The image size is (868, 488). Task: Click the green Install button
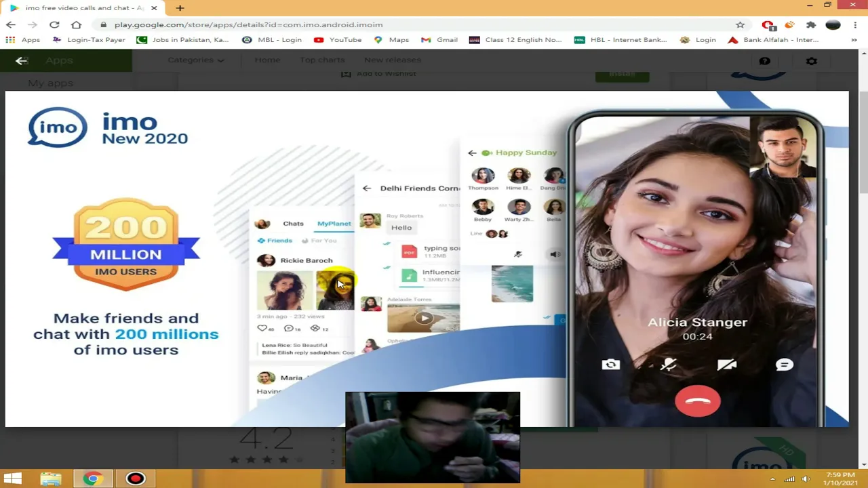click(x=622, y=74)
